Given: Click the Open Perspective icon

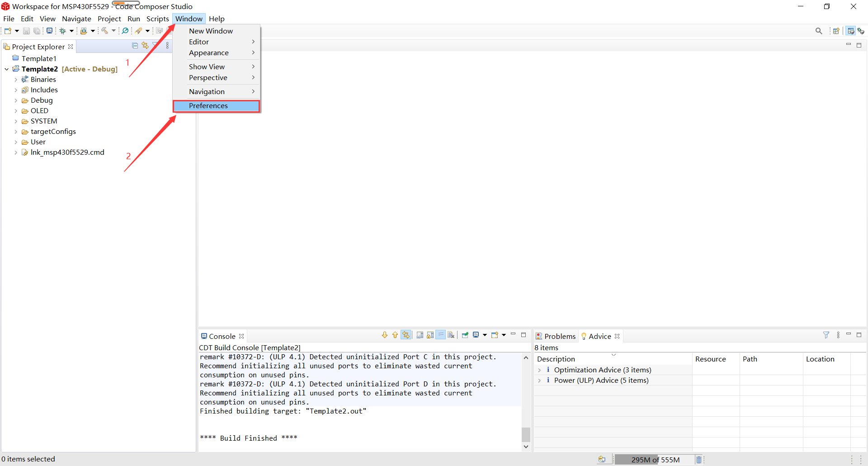Looking at the screenshot, I should tap(836, 31).
